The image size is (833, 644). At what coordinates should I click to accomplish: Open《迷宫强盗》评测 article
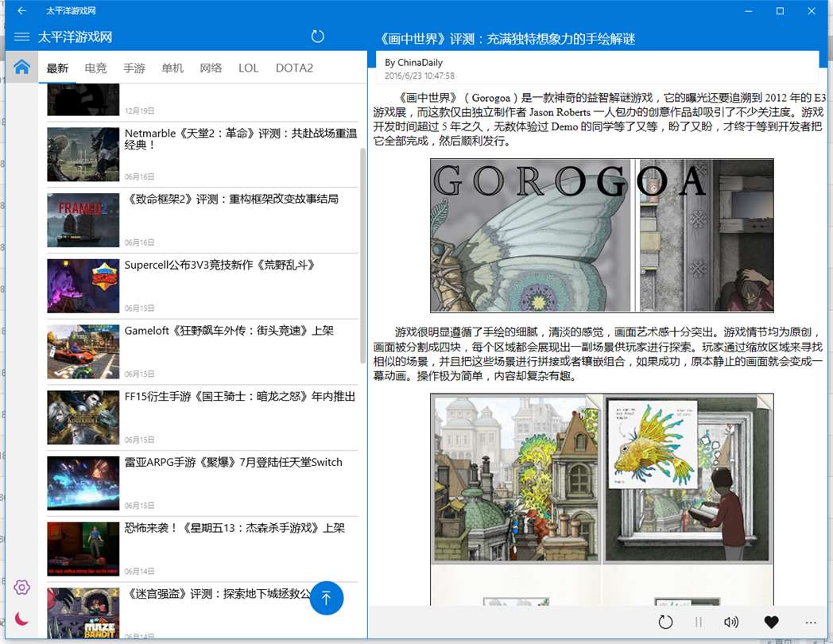(x=203, y=611)
